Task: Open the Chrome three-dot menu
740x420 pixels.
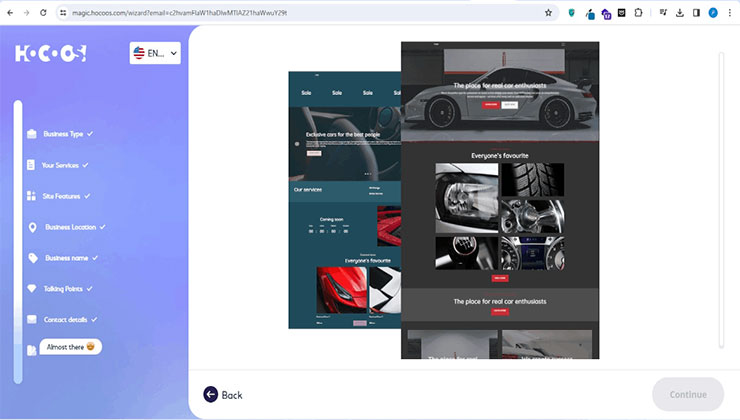Action: click(730, 13)
